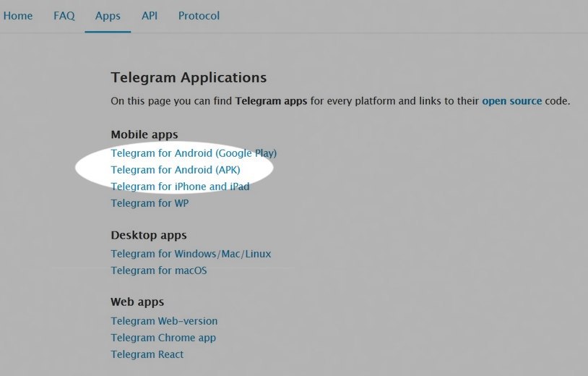Click the Mobile apps heading

[144, 134]
